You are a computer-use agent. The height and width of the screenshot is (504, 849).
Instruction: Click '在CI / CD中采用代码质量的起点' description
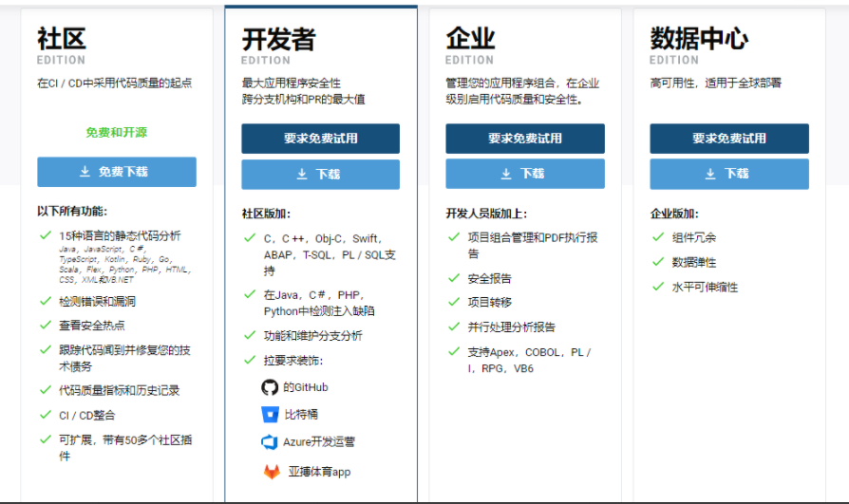(x=114, y=83)
